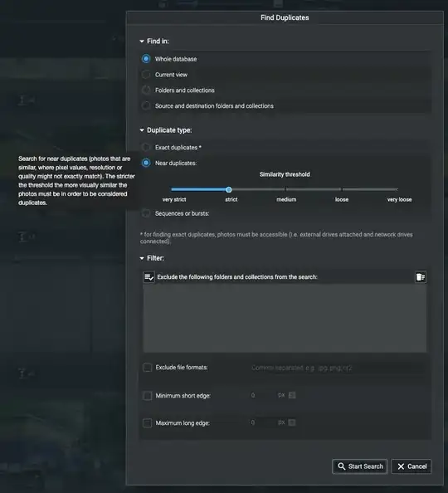Select the Current view option

[146, 75]
